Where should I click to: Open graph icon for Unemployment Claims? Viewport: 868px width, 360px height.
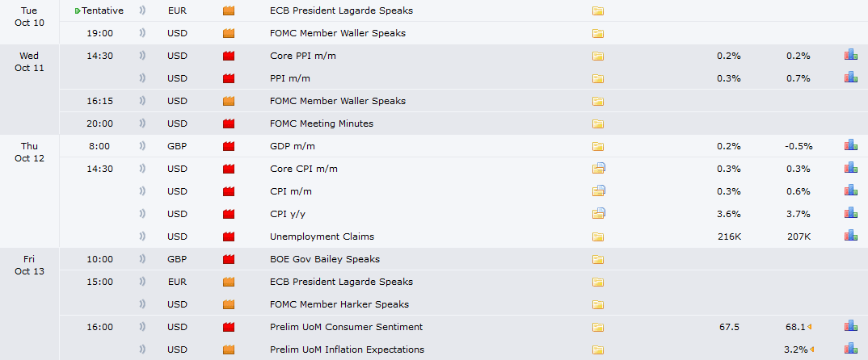tap(851, 237)
